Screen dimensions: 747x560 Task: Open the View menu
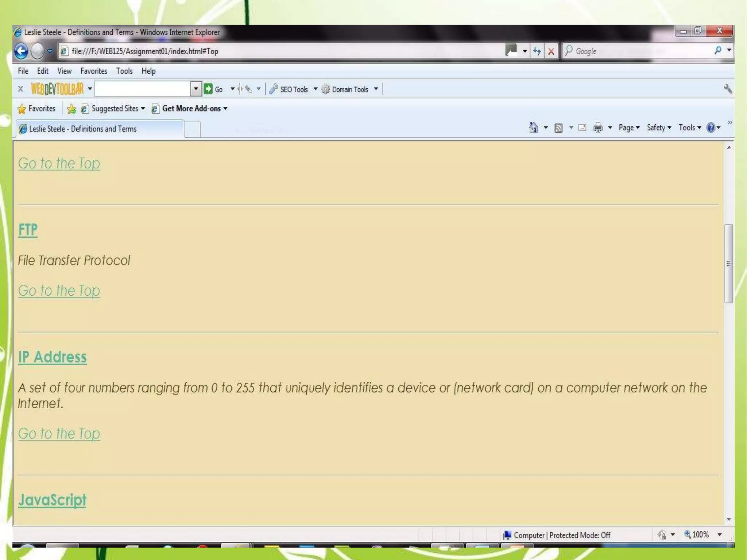64,71
